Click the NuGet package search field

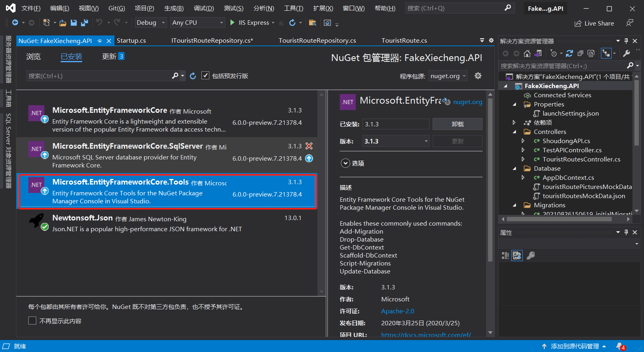tap(100, 76)
